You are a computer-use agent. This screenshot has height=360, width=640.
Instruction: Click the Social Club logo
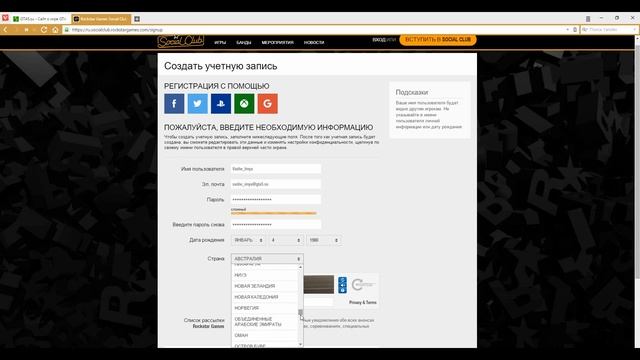click(180, 41)
